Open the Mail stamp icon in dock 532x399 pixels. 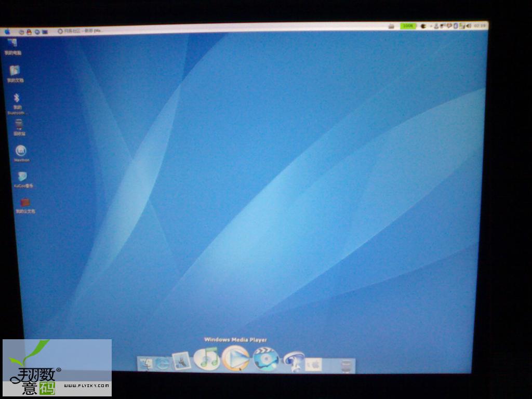(181, 361)
